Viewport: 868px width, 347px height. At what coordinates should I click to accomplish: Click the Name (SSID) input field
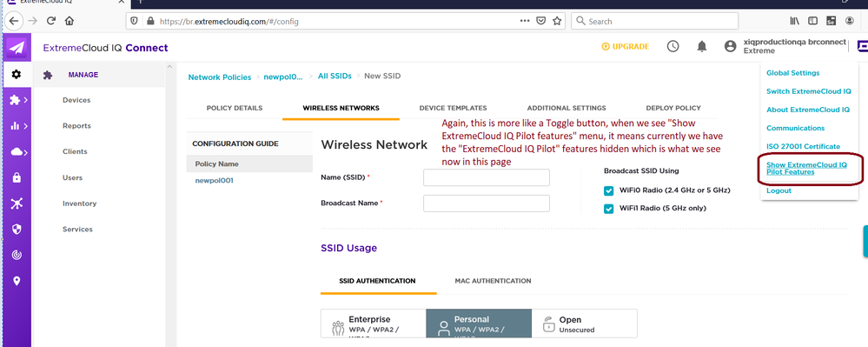487,177
